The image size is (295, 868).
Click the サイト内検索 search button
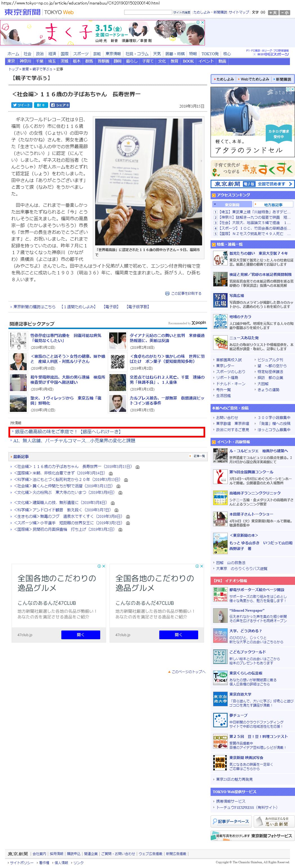click(x=182, y=12)
